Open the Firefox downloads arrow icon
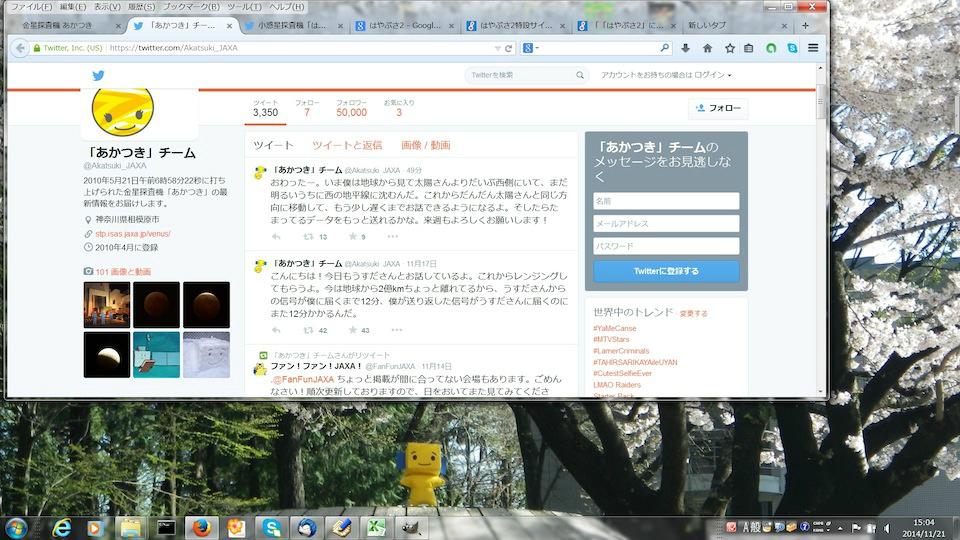 click(686, 48)
